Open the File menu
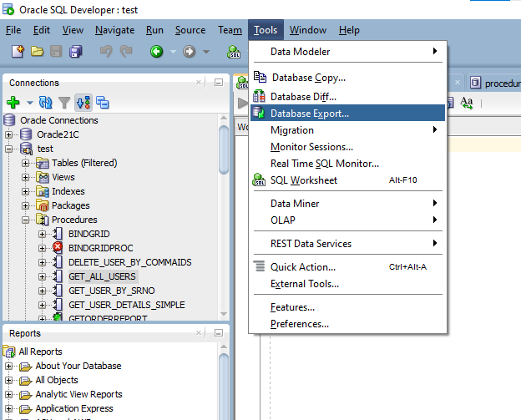 coord(13,30)
